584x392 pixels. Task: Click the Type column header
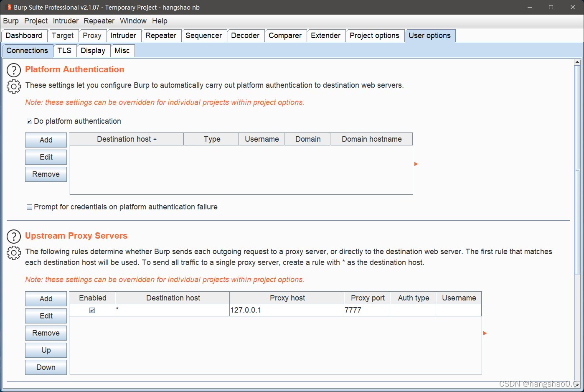pyautogui.click(x=211, y=139)
